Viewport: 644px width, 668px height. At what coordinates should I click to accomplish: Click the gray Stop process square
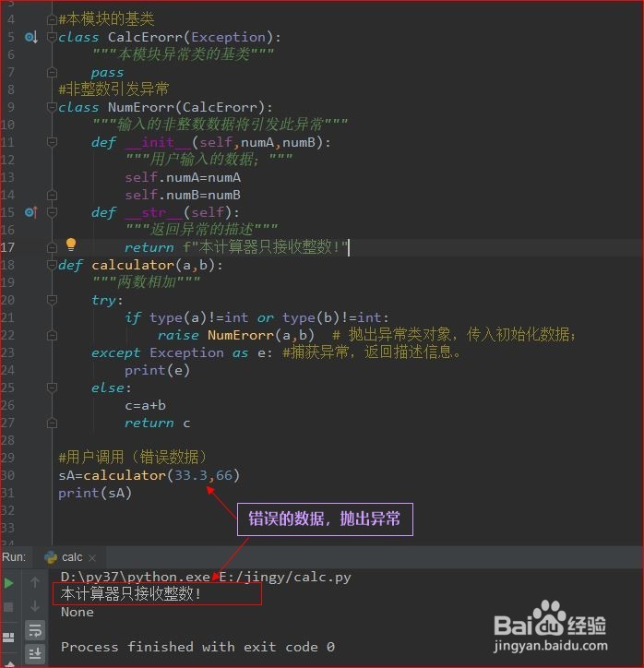(8, 606)
